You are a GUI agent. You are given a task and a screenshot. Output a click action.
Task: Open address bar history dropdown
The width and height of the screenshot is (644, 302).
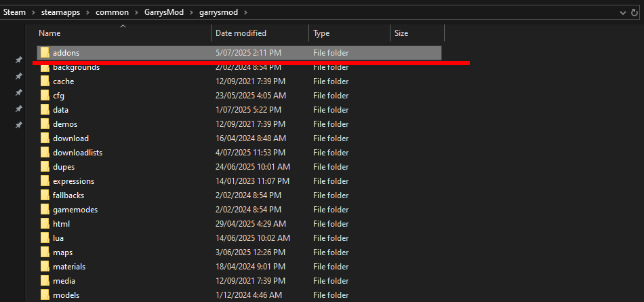(x=623, y=12)
